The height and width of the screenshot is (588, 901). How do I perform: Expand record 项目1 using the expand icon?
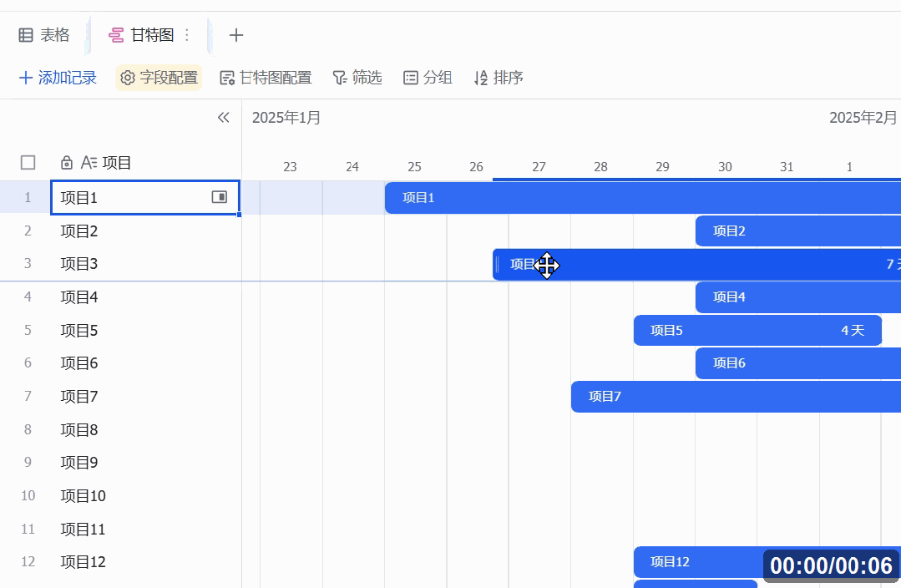[220, 197]
